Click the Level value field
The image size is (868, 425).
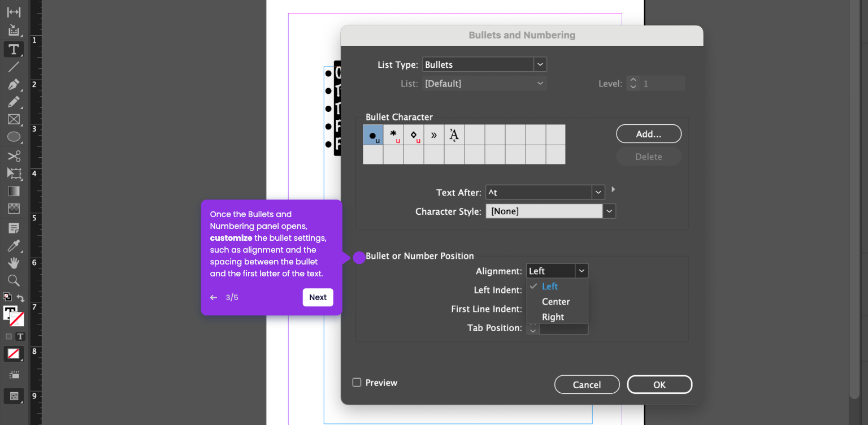[662, 84]
